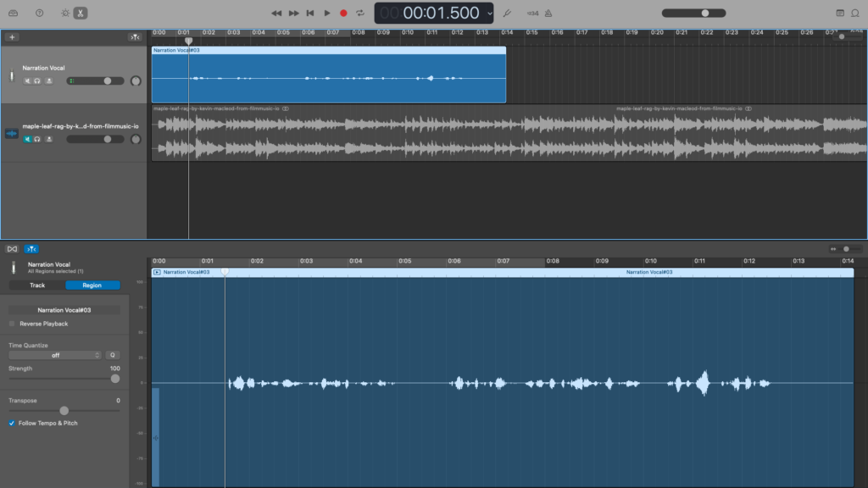The width and height of the screenshot is (868, 488).
Task: Open the Loop Browser
Action: point(856,13)
